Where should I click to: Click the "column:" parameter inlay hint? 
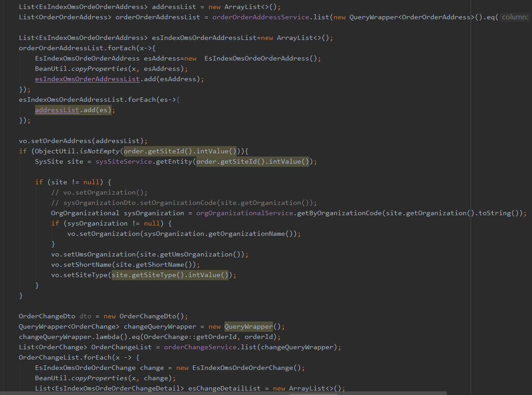515,17
